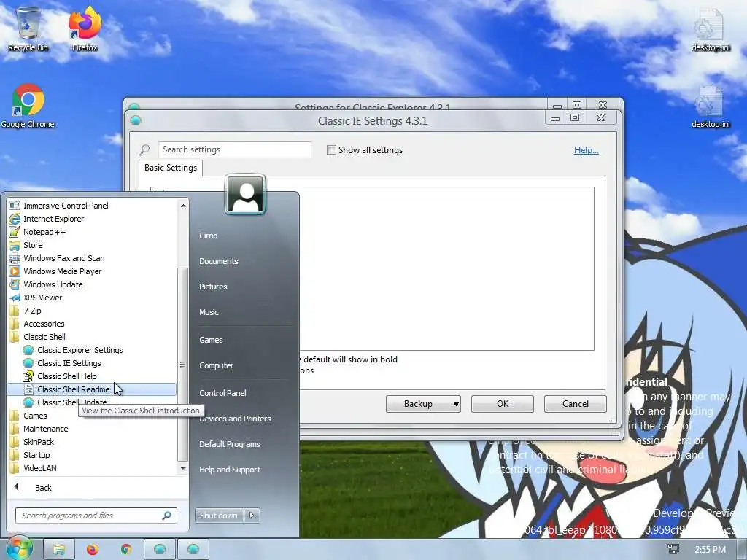Click the Shut down button
This screenshot has width=747, height=560.
tap(219, 516)
